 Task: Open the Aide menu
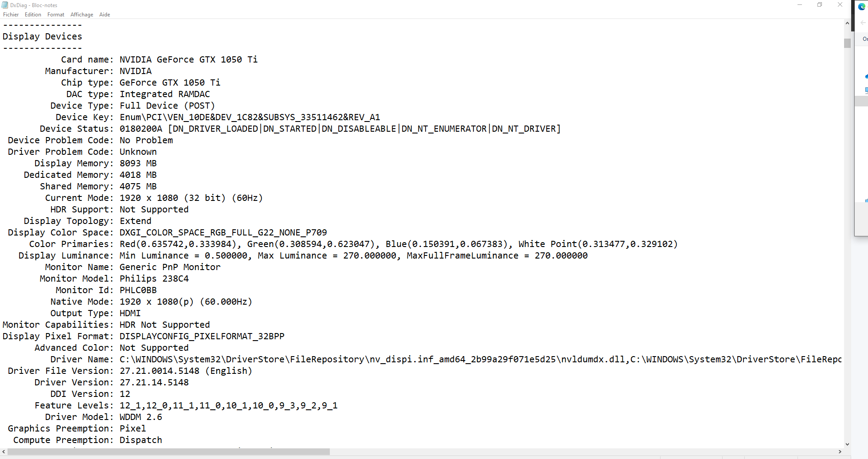105,15
